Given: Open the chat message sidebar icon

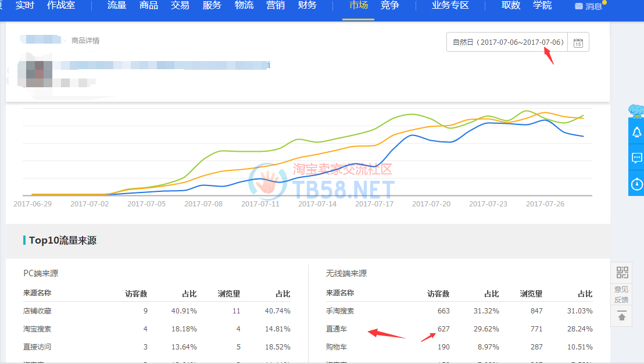Looking at the screenshot, I should (x=636, y=158).
